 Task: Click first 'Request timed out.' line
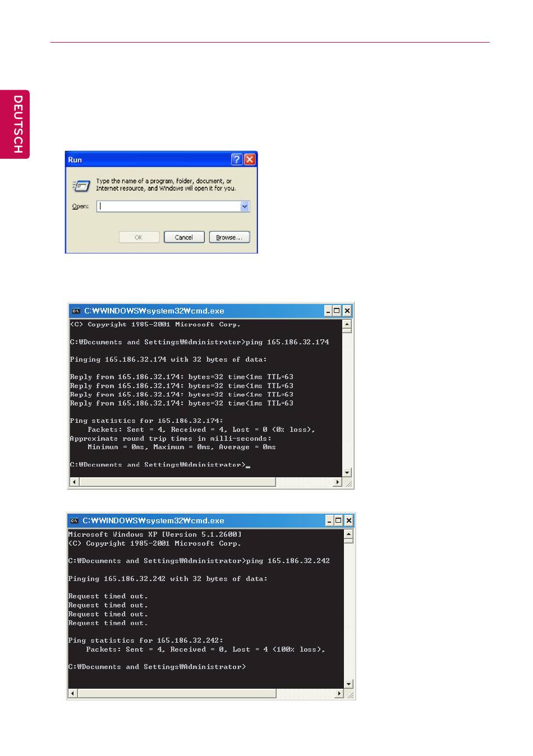click(x=108, y=596)
